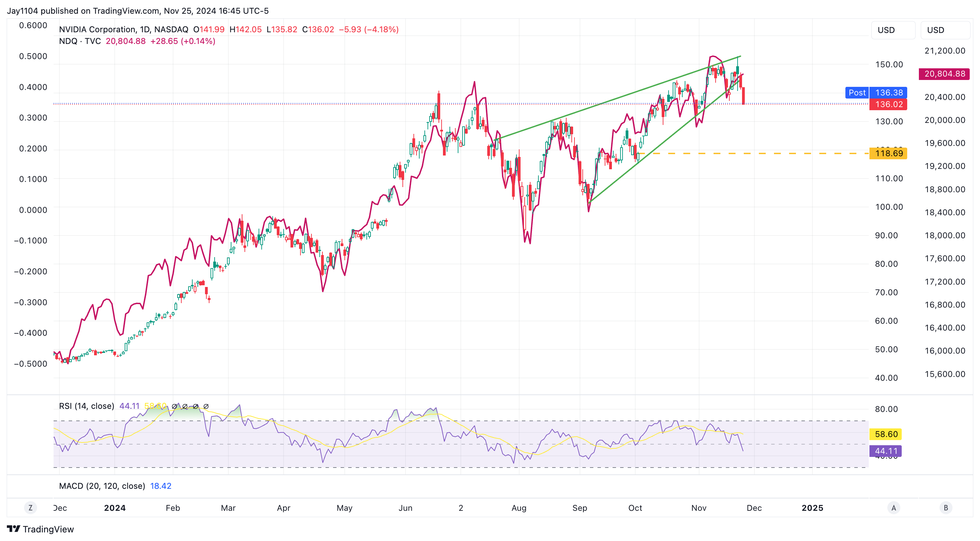This screenshot has width=980, height=541.
Task: Click the red 136.02 last price label
Action: tap(888, 104)
